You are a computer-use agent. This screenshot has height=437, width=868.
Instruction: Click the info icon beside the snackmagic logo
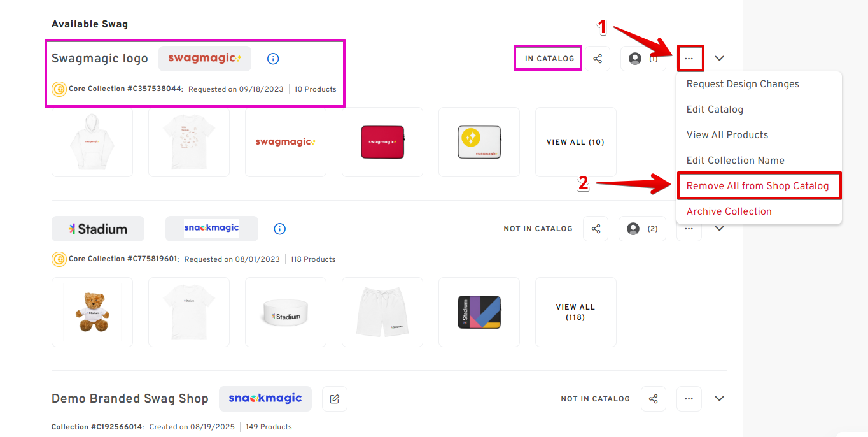279,229
